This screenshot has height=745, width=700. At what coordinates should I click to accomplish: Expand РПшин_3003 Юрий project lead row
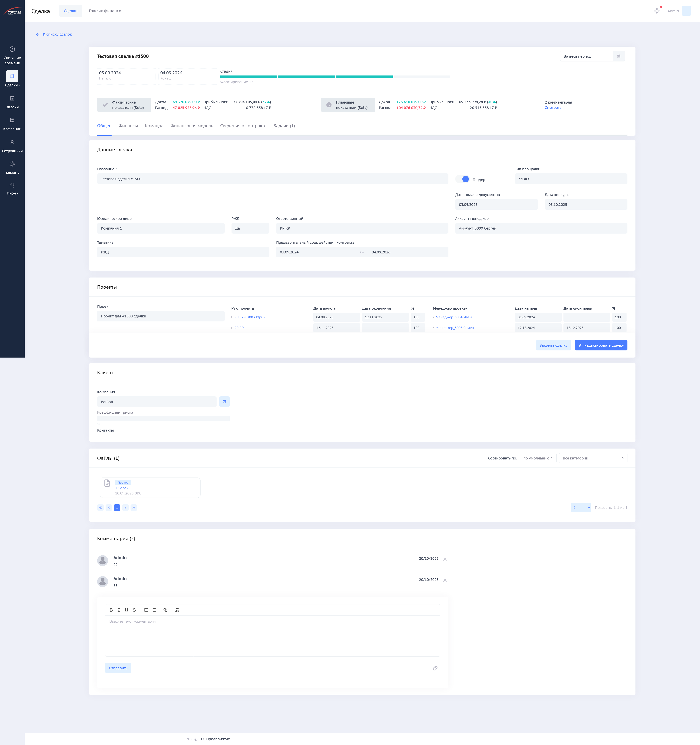tap(232, 317)
